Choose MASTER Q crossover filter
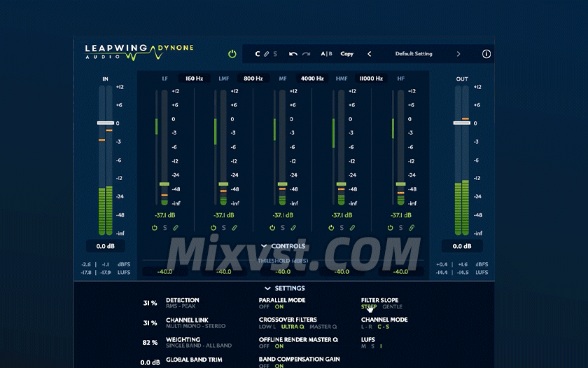Screen dimensions: 588x368 (323, 327)
